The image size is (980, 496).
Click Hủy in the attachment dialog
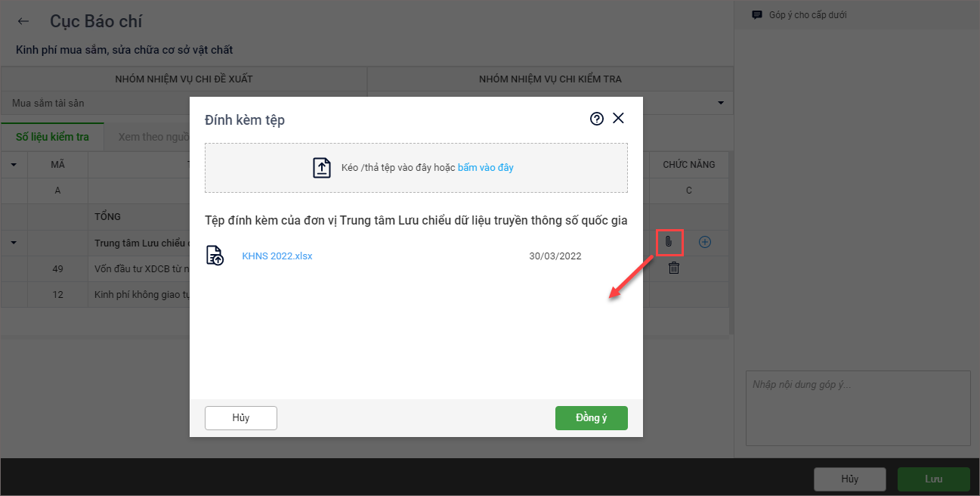tap(241, 418)
